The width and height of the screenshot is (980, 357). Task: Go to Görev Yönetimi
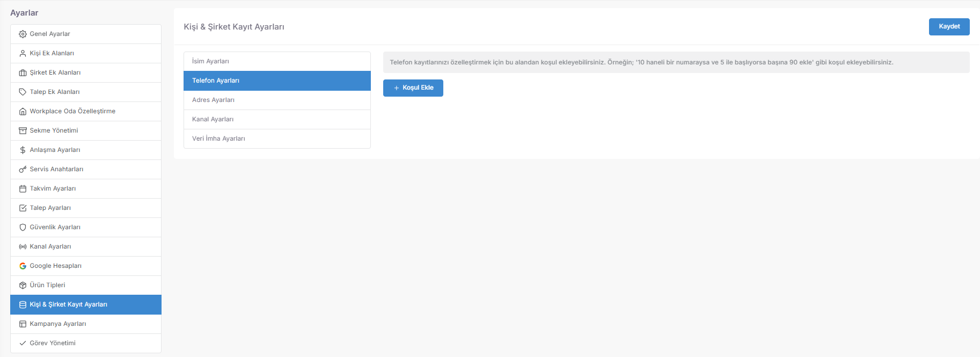(86, 343)
